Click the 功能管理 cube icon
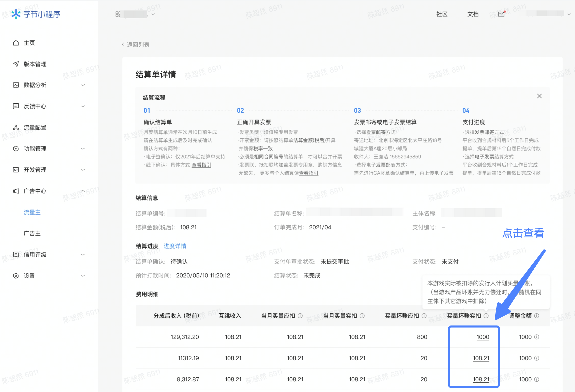This screenshot has width=575, height=392. pyautogui.click(x=16, y=149)
